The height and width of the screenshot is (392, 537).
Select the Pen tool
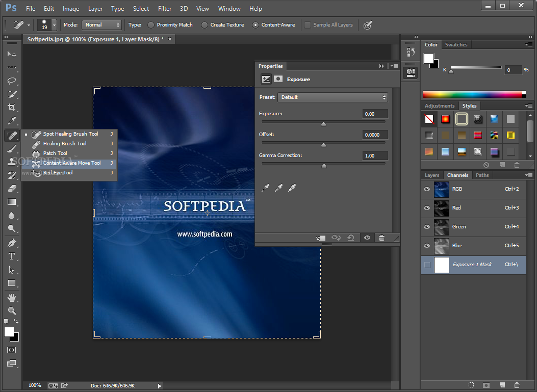[x=12, y=243]
